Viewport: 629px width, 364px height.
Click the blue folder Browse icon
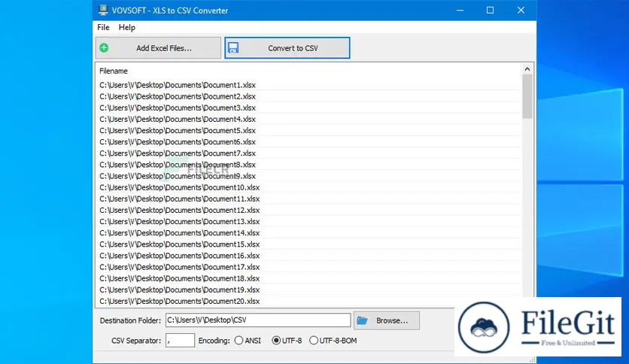tap(362, 320)
